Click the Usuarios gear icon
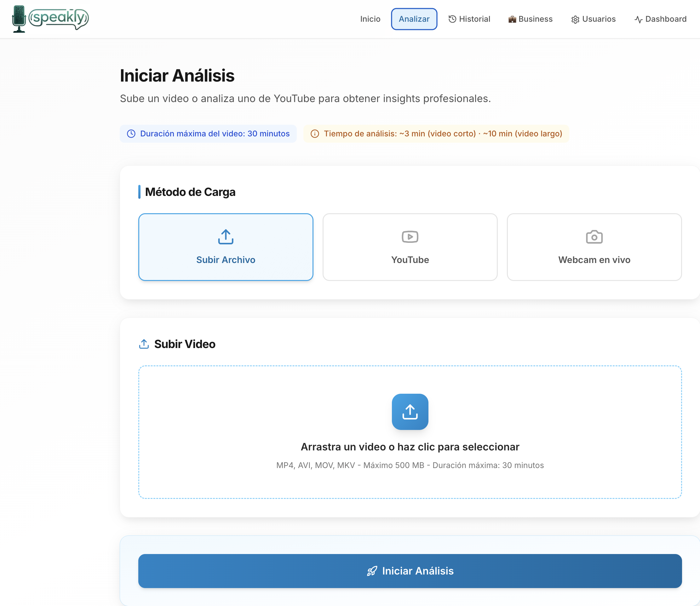Screen dimensions: 700x606 coord(575,20)
